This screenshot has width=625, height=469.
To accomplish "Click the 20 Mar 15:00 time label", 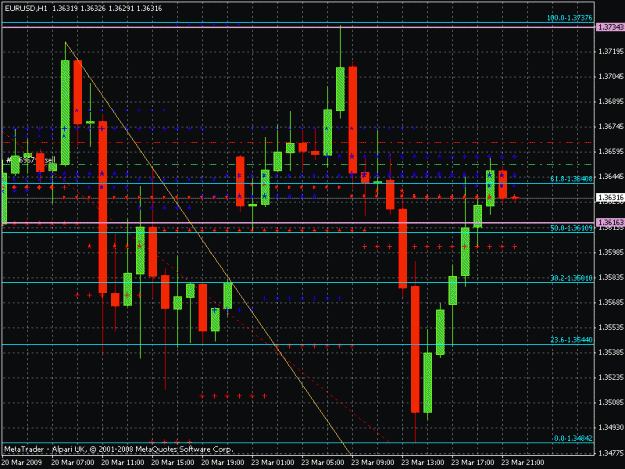I will pos(173,462).
